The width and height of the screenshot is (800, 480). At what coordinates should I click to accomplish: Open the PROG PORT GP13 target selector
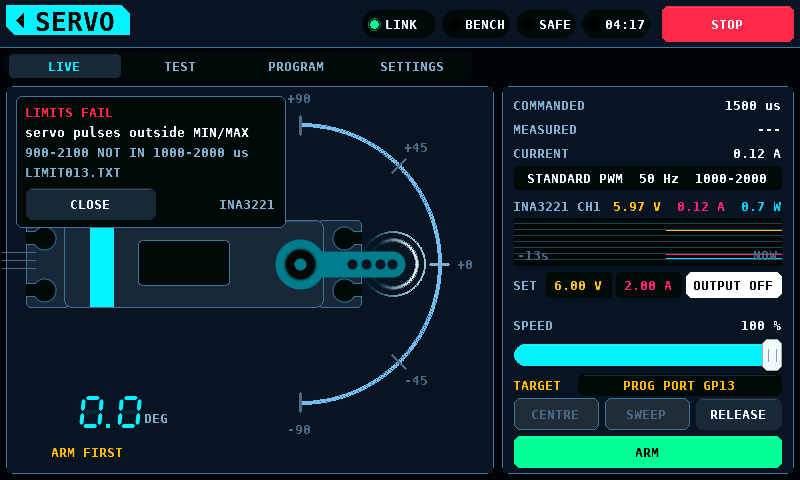[679, 386]
